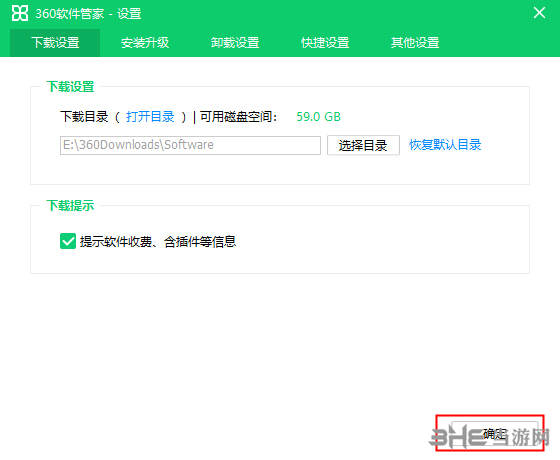The height and width of the screenshot is (460, 560).
Task: Open download folder via 打开目录 link
Action: click(150, 117)
